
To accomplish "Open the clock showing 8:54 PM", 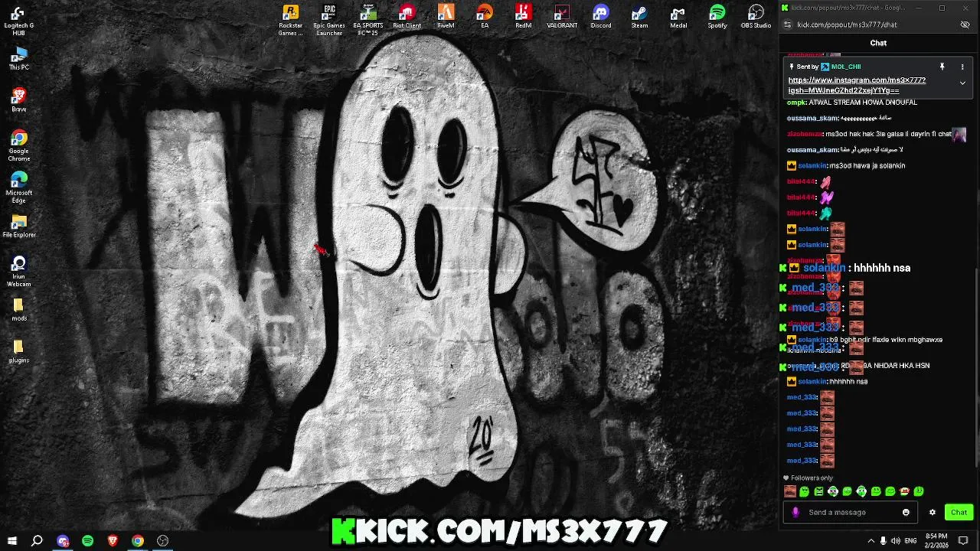I will tap(936, 541).
